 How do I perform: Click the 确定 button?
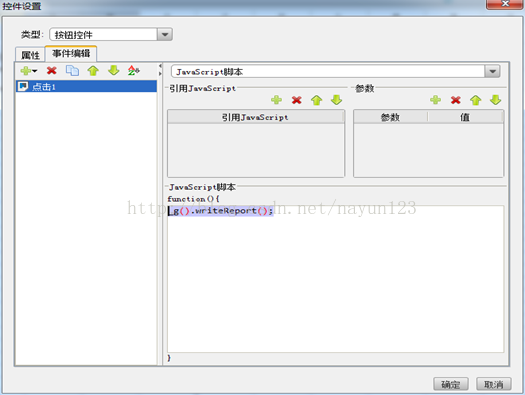(x=451, y=384)
